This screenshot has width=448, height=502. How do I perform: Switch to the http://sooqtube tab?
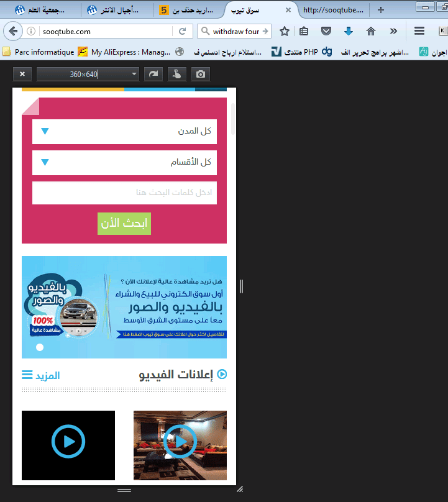click(333, 10)
